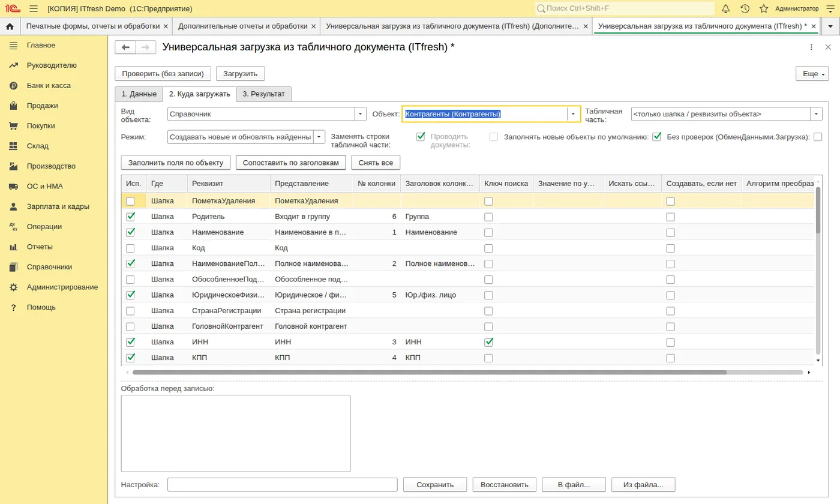
Task: Go to the home page icon
Action: pyautogui.click(x=10, y=26)
